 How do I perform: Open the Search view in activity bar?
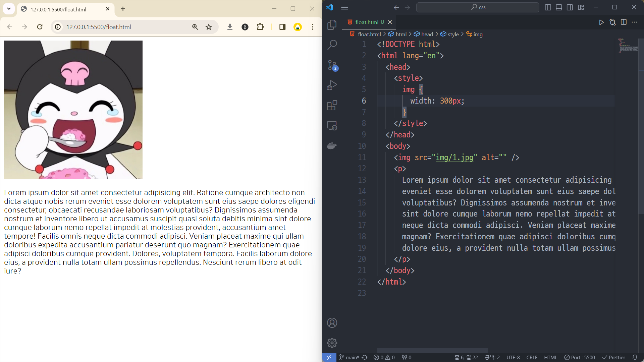[332, 45]
